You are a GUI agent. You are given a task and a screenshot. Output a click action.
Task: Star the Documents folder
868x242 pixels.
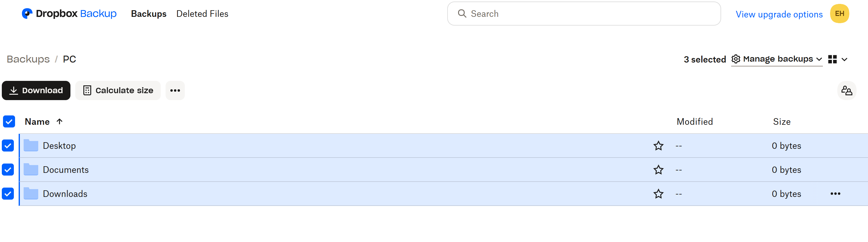(658, 170)
